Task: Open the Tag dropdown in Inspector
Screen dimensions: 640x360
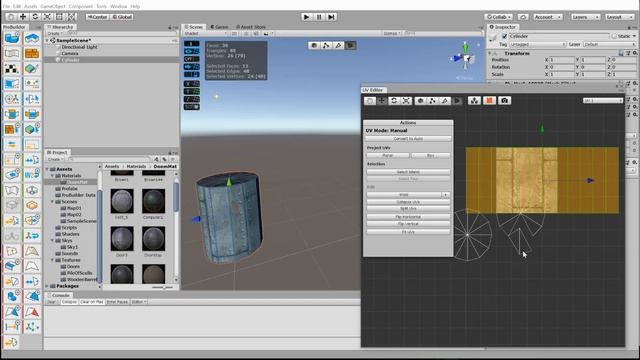Action: (x=538, y=44)
